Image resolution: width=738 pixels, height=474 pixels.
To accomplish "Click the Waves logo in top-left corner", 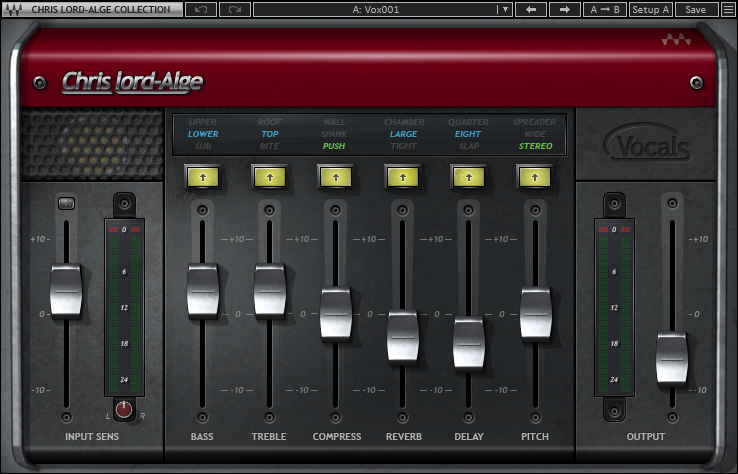I will [13, 9].
